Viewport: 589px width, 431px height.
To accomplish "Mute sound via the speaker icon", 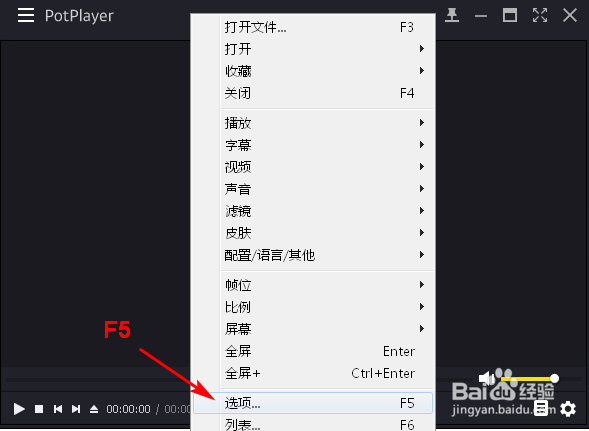I will pos(486,378).
